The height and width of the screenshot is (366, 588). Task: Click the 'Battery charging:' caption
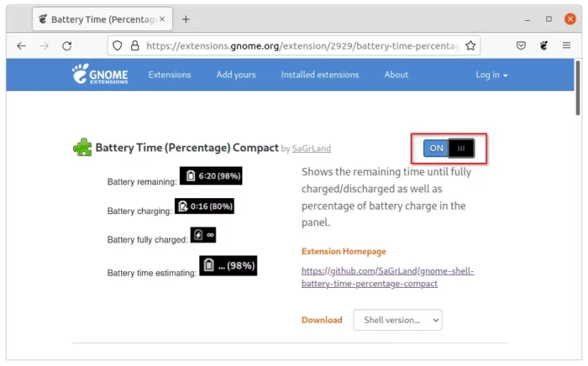139,211
